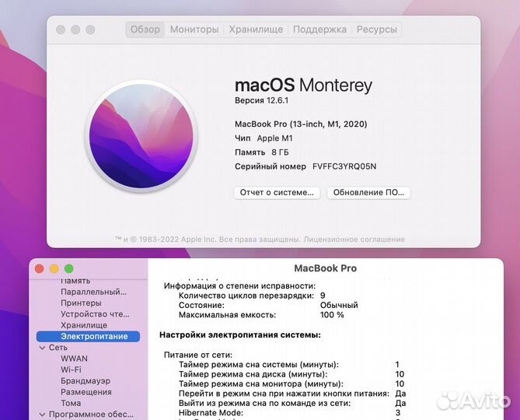520x420 pixels.
Task: Click the Память 8 ГБ line
Action: 262,152
